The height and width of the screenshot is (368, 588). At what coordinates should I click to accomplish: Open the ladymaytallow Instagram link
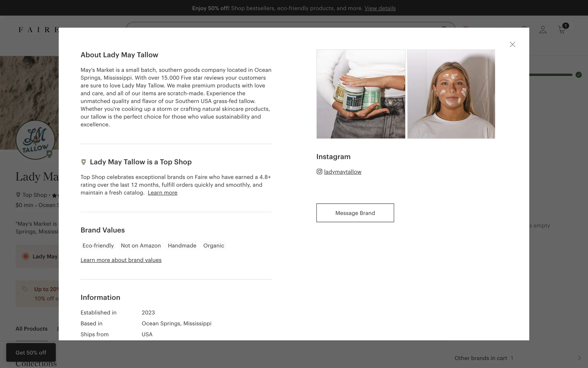pyautogui.click(x=343, y=172)
